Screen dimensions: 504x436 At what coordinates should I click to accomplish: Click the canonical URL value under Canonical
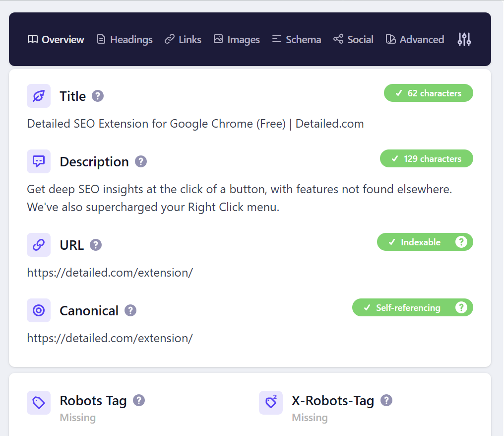(110, 339)
